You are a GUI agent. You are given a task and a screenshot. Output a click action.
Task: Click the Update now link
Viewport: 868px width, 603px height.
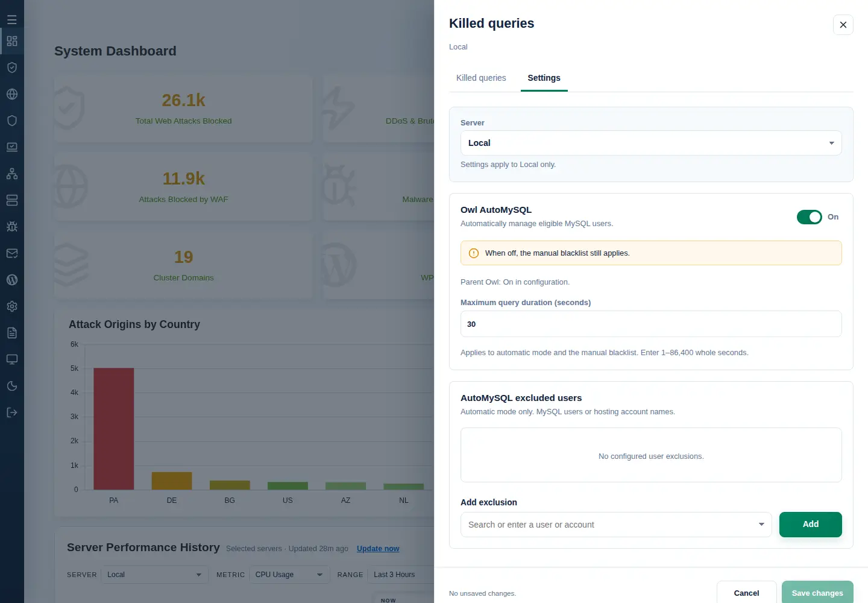pyautogui.click(x=378, y=548)
